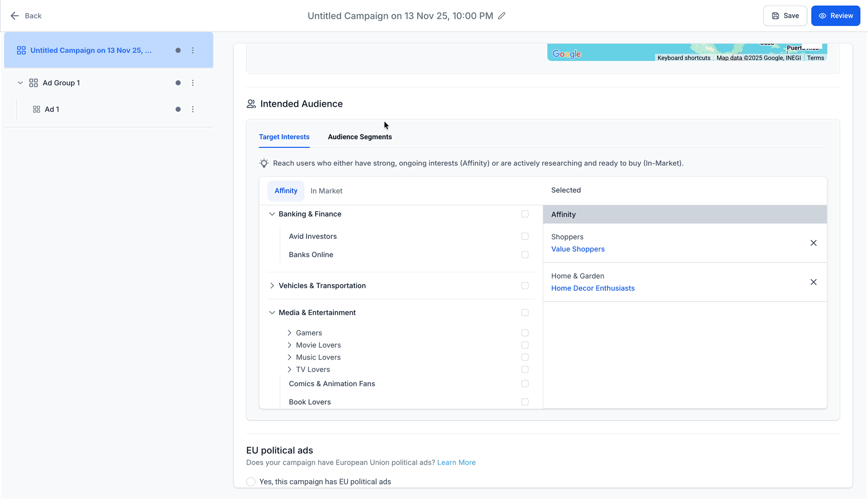Open Ad Group 1 three-dot menu
The height and width of the screenshot is (500, 868).
(x=193, y=83)
